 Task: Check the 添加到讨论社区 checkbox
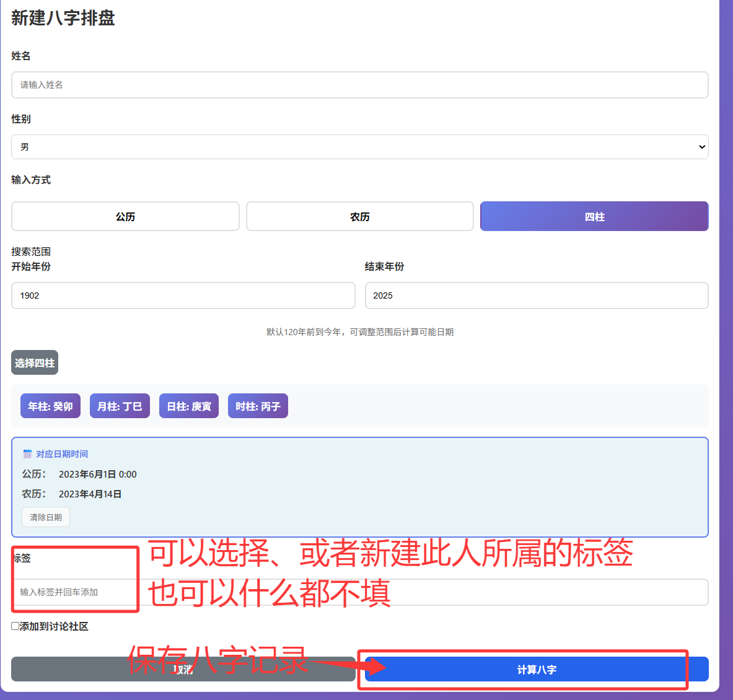[x=15, y=626]
